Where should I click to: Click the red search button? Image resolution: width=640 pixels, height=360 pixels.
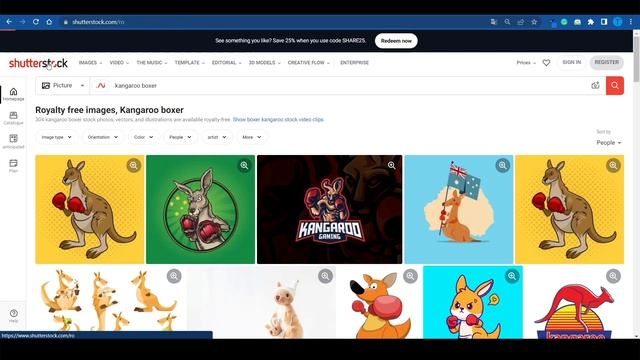[615, 86]
